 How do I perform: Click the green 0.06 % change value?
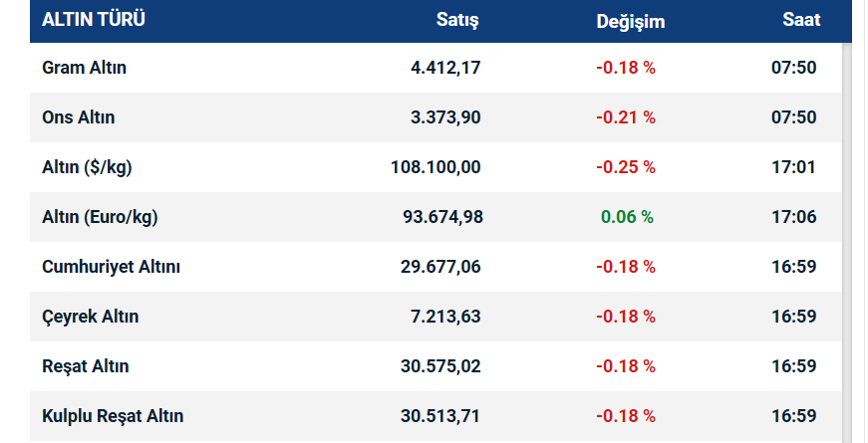click(x=627, y=217)
